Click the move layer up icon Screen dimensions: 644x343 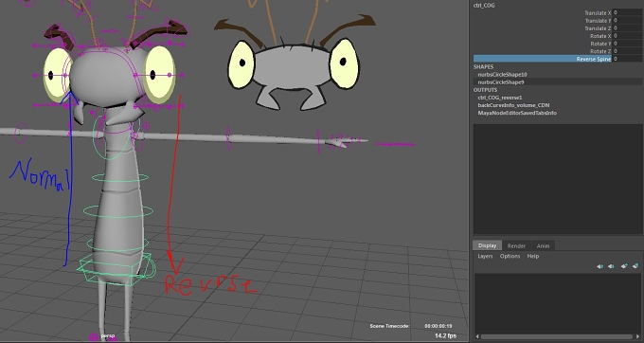click(599, 266)
